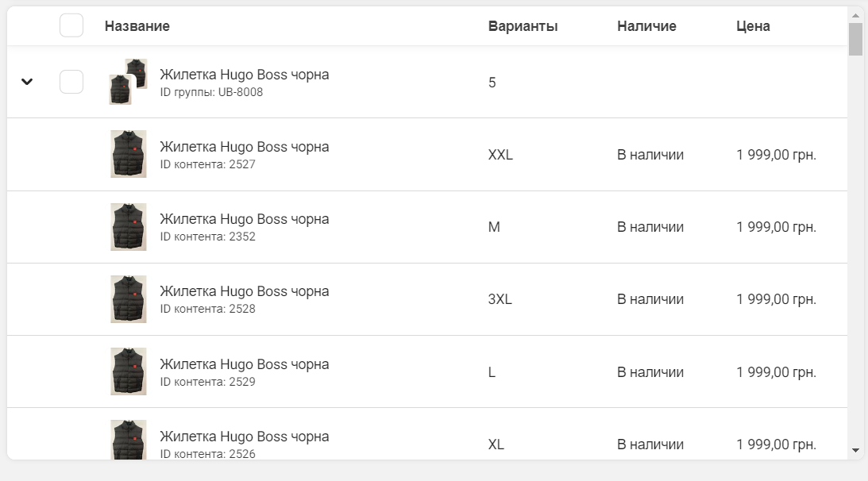Click scrollbar up arrow
This screenshot has width=868, height=481.
pyautogui.click(x=856, y=16)
